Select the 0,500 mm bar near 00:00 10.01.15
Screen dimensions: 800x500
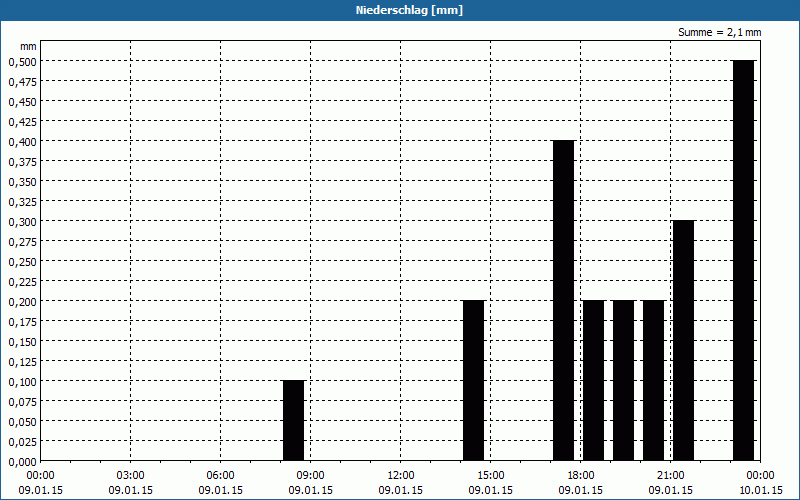point(743,260)
